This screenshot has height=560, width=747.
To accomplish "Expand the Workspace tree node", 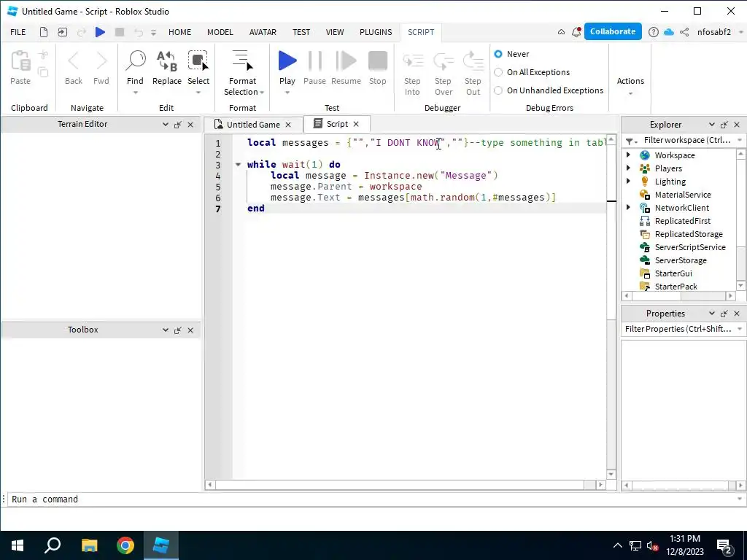I will [x=628, y=155].
